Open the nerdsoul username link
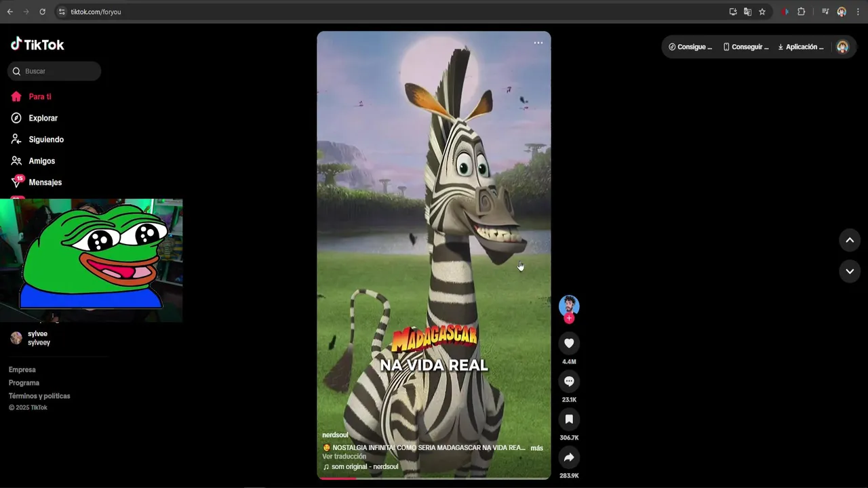This screenshot has height=488, width=868. (335, 435)
